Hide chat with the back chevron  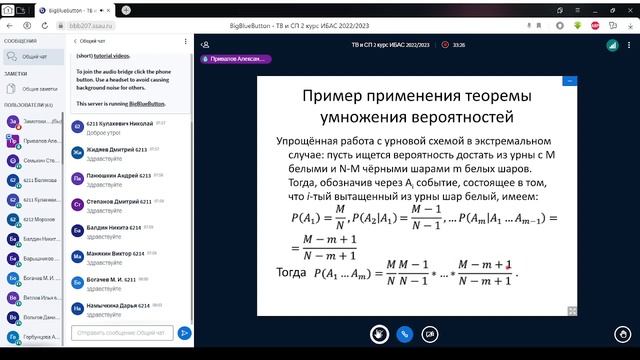tap(75, 41)
